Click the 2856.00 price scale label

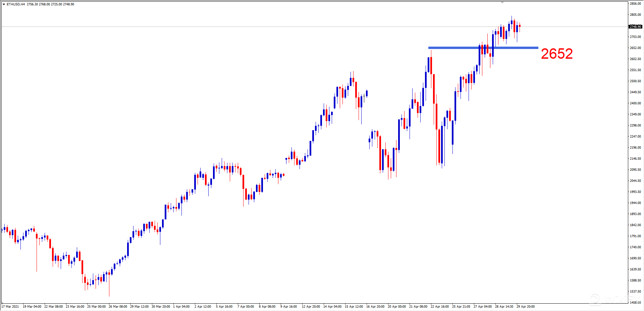coord(635,4)
